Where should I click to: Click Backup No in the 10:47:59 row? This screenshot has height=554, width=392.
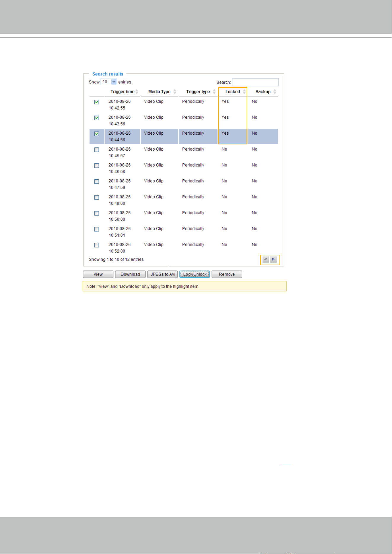[x=254, y=181]
